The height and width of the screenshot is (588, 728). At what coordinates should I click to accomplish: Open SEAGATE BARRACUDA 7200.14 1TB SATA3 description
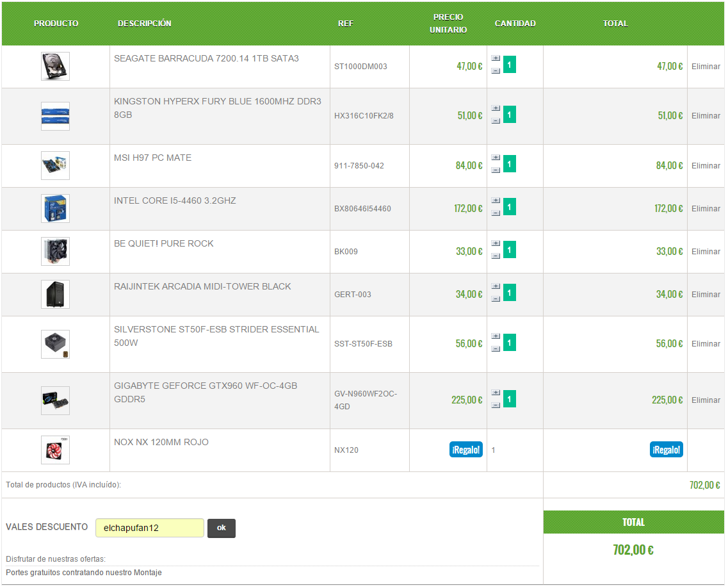click(206, 58)
